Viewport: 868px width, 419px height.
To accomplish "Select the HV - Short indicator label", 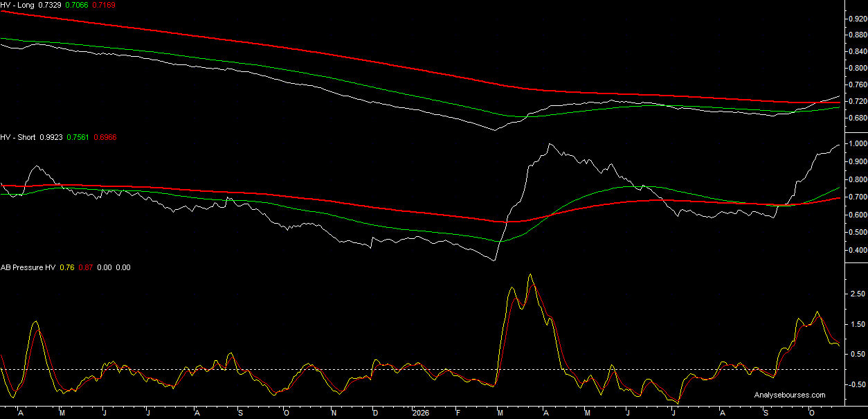I will pos(18,137).
